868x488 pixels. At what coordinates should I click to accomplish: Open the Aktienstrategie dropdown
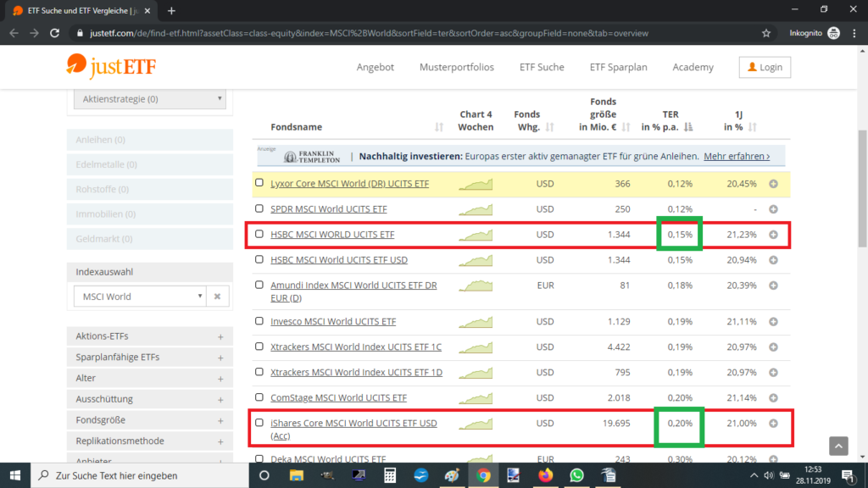click(149, 99)
